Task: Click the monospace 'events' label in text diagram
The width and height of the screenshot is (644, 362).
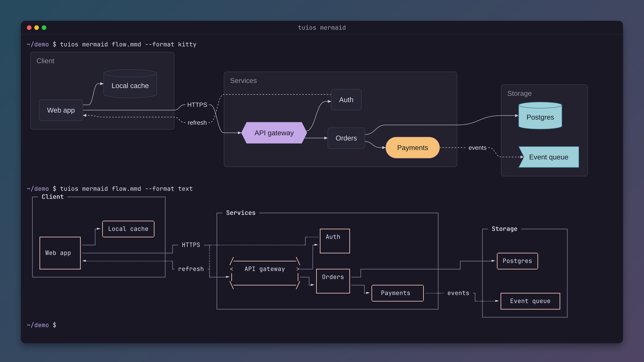Action: [x=458, y=293]
